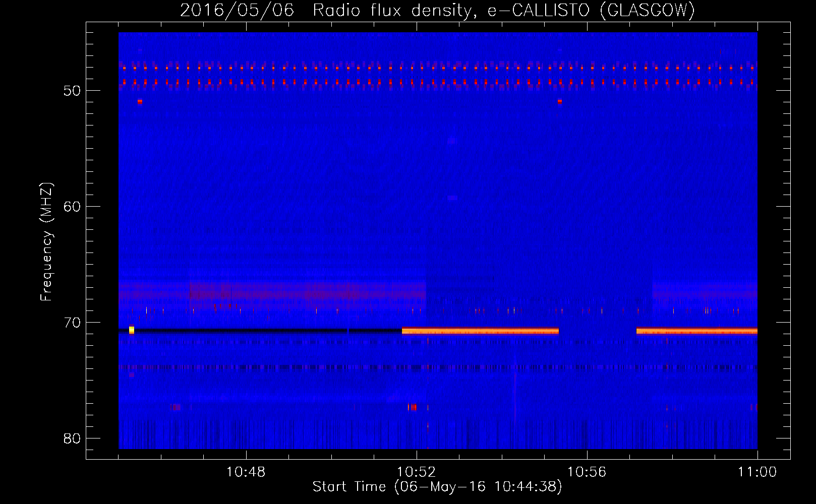
Task: Click the 'Start Time (06-May-16 10:44:38)' axis label
Action: 437,487
